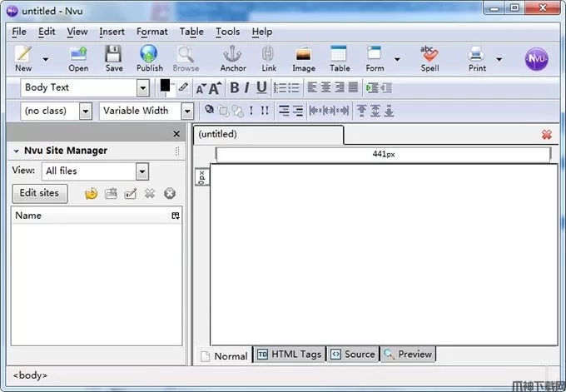The width and height of the screenshot is (566, 392).
Task: Click the new folder icon in Site Manager
Action: [111, 194]
